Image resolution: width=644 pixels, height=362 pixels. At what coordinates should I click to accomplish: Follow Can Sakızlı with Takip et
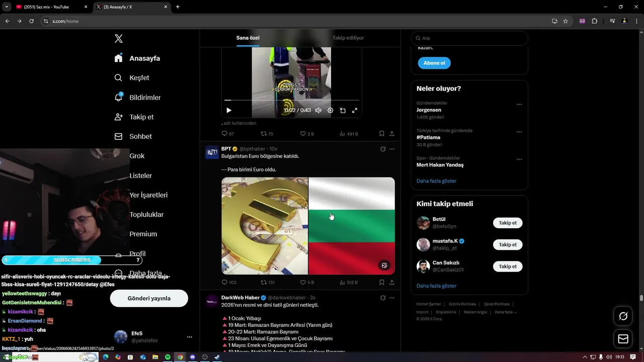(508, 266)
